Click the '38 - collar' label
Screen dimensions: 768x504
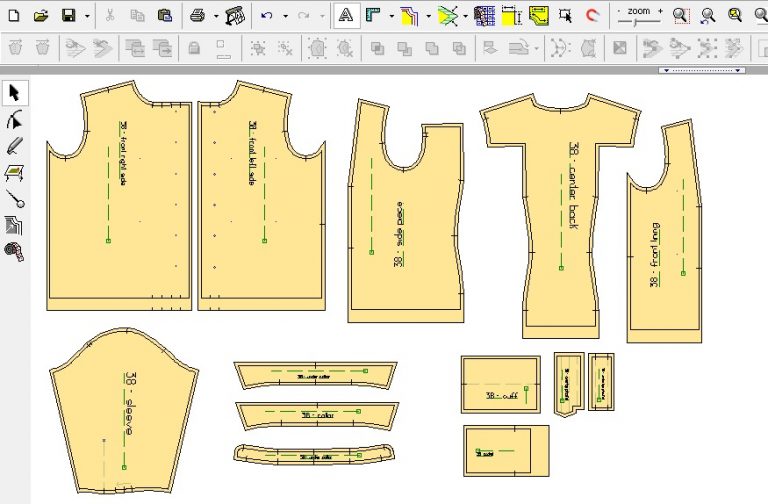pos(318,415)
